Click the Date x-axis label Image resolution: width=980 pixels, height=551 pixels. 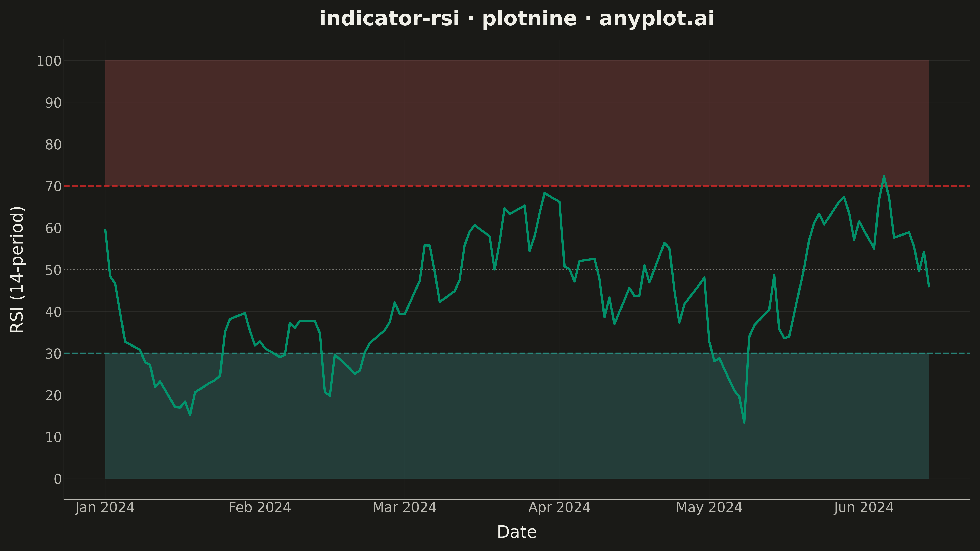(x=517, y=532)
